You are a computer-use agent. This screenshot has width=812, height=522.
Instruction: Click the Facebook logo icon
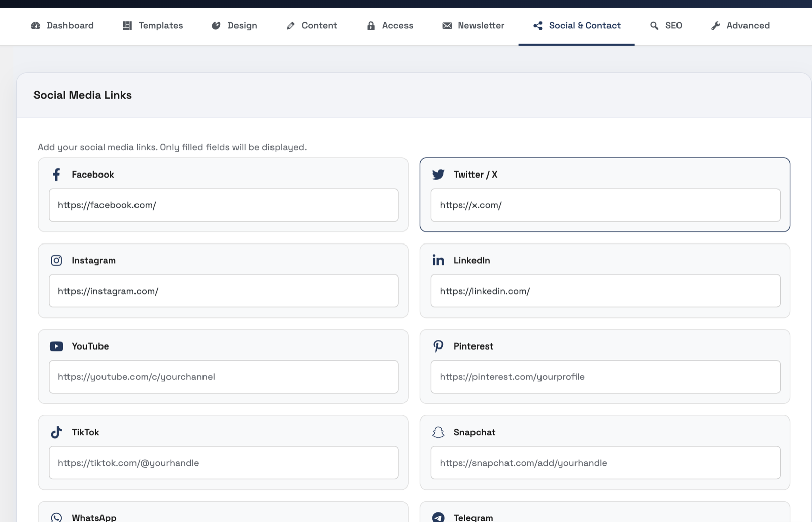click(56, 175)
